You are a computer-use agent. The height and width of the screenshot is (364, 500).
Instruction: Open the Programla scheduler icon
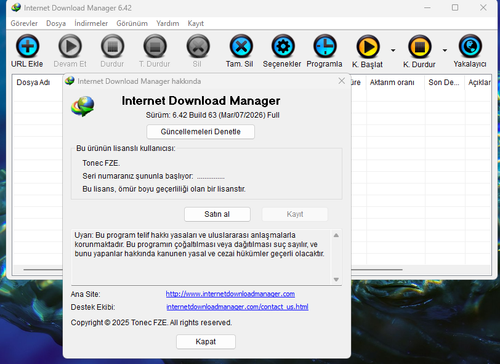[325, 46]
